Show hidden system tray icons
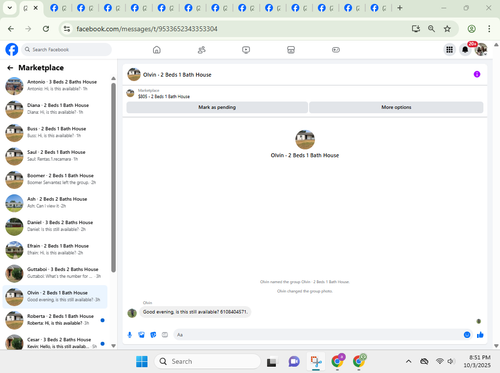The image size is (500, 373). (x=409, y=361)
